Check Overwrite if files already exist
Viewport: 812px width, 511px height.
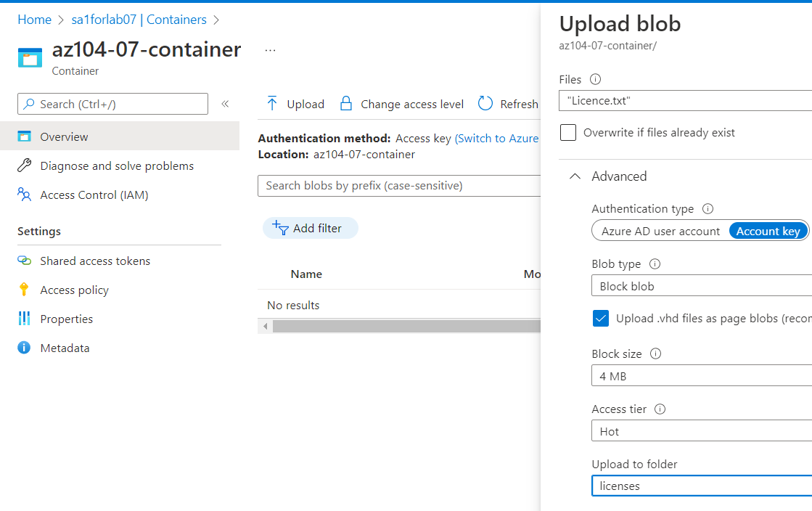pos(568,132)
